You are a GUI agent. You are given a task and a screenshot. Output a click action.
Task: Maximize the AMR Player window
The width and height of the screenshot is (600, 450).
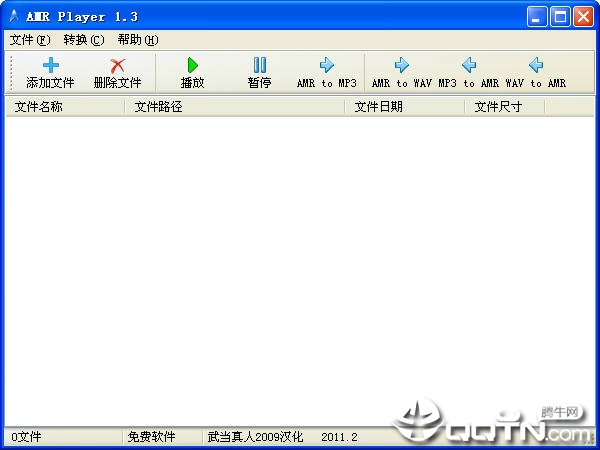[560, 17]
